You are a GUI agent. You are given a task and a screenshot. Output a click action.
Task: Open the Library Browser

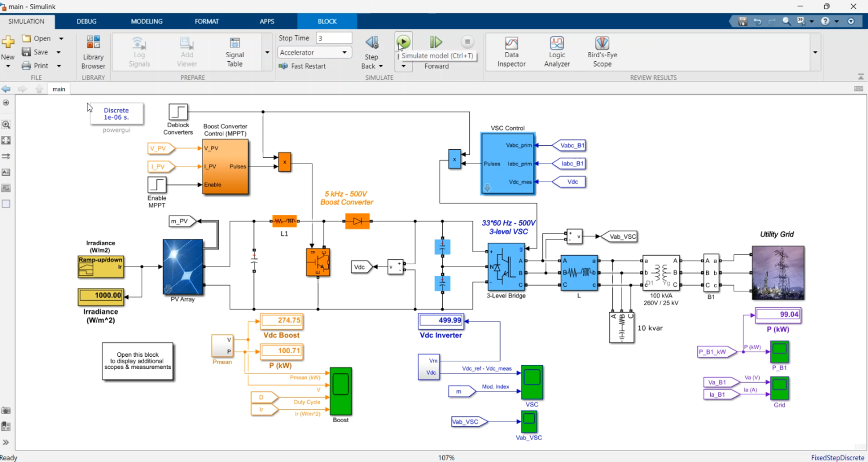pyautogui.click(x=93, y=51)
